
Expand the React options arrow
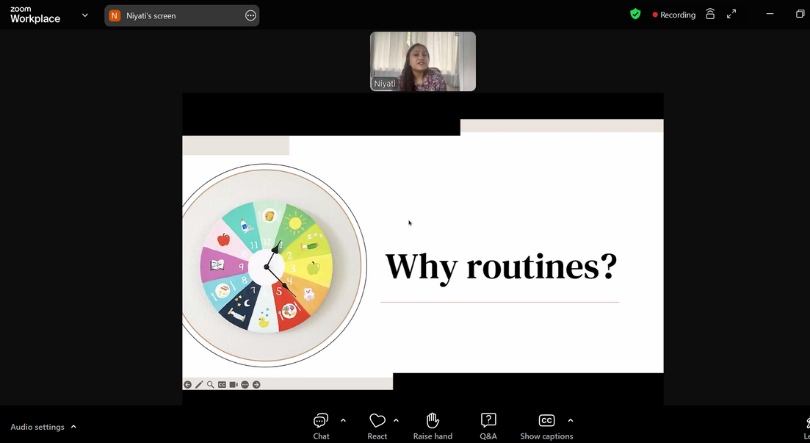coord(396,421)
